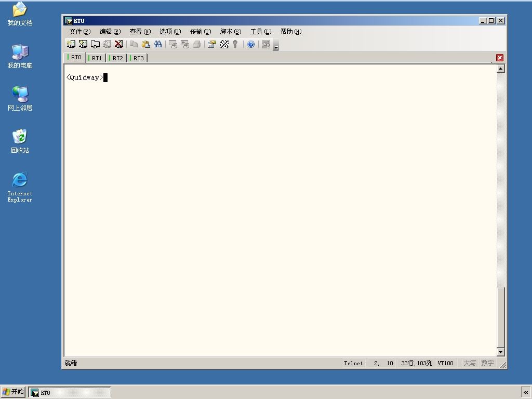The height and width of the screenshot is (399, 532).
Task: Open the 帮助(H) menu
Action: coord(291,32)
